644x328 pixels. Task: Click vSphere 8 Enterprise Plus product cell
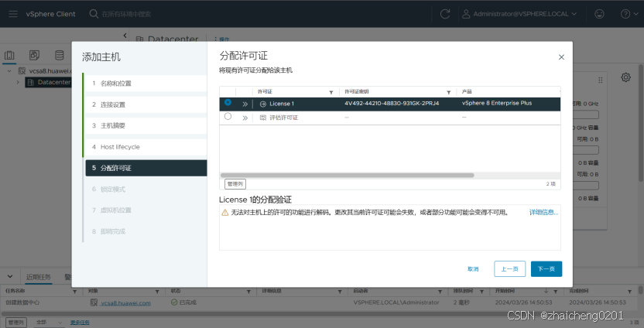[x=497, y=103]
